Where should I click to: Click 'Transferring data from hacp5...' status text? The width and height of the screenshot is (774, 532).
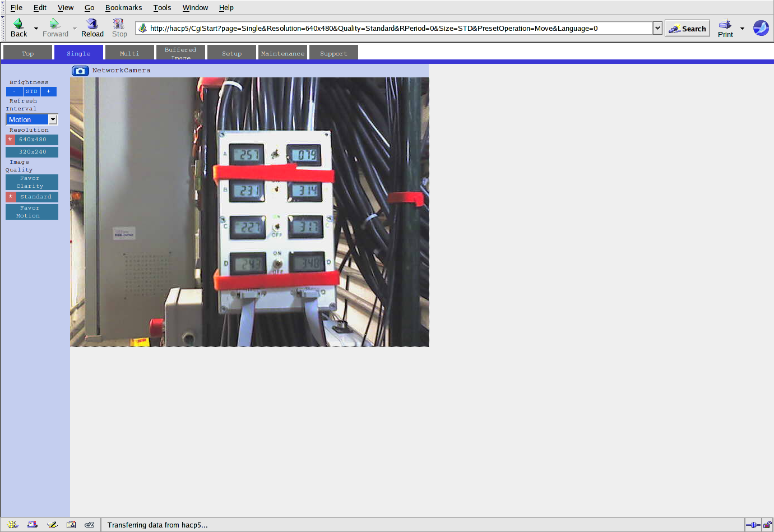tap(157, 525)
